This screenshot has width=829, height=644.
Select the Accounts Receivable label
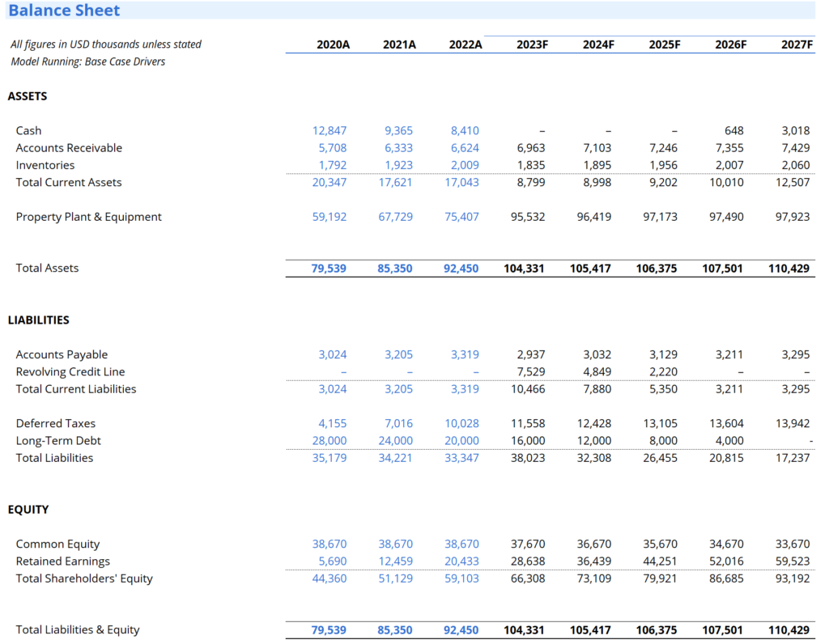pos(70,148)
